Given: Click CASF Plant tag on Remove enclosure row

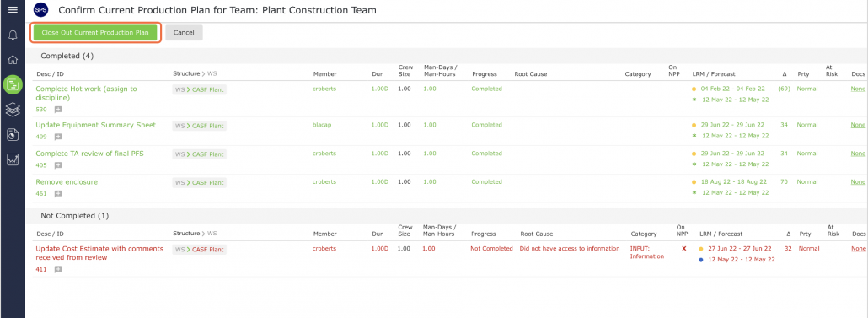Looking at the screenshot, I should [x=199, y=182].
